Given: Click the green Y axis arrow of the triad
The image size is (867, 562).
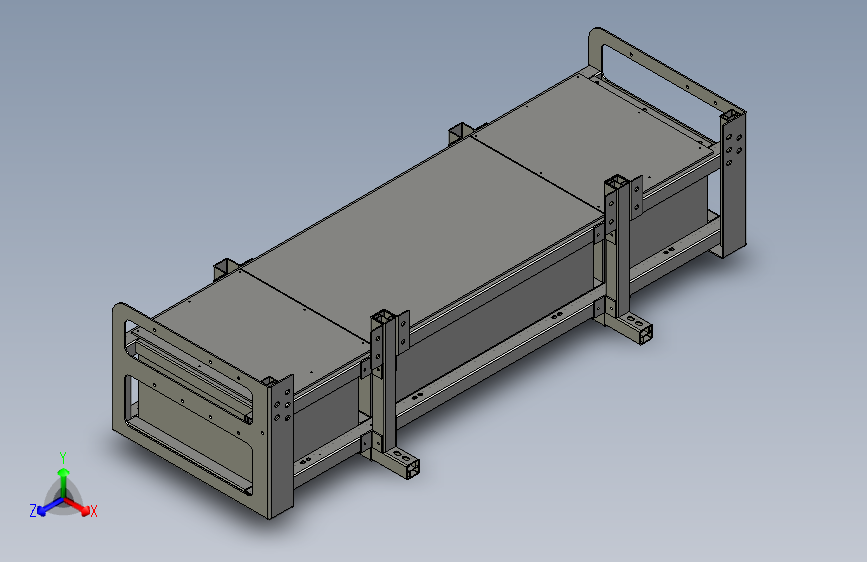Looking at the screenshot, I should [x=64, y=482].
